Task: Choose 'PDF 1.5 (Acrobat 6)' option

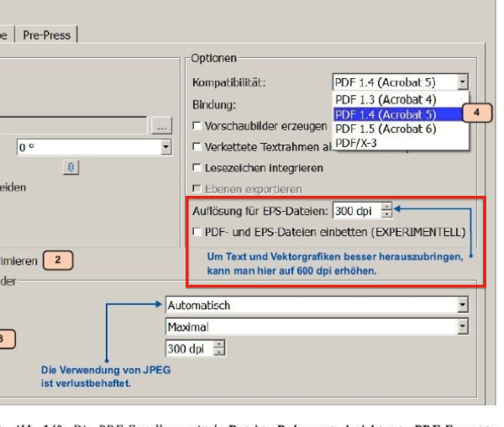Action: 385,129
